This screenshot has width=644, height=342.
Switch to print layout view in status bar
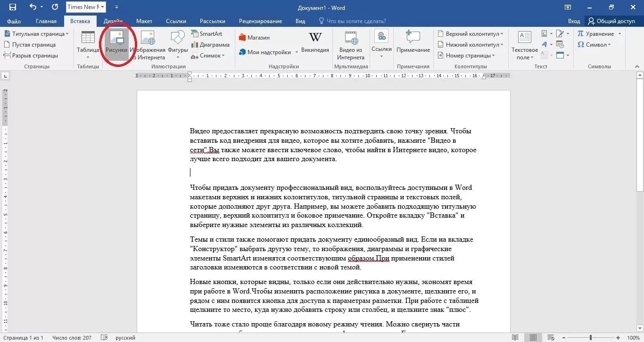(533, 338)
